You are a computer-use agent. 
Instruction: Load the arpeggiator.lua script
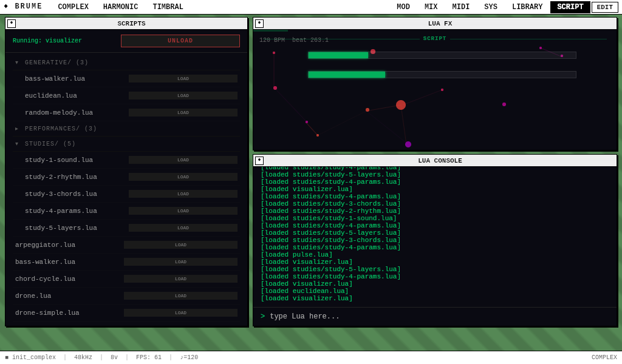click(180, 244)
